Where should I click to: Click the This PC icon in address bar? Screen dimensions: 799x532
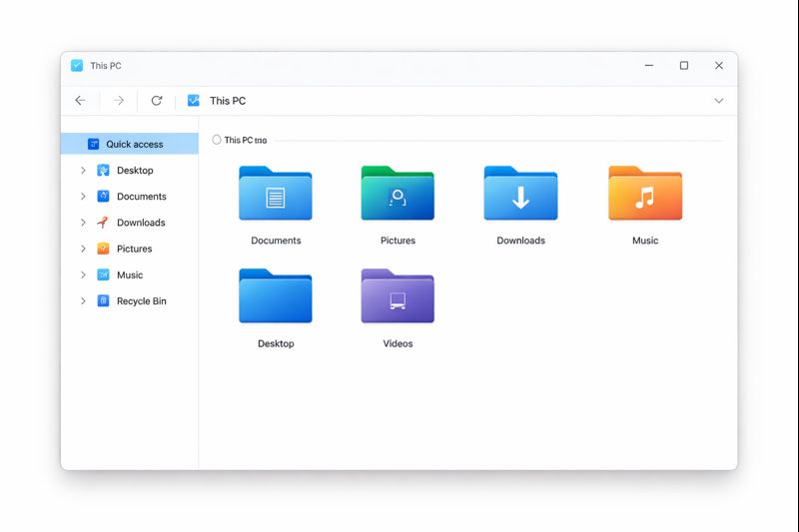click(193, 100)
